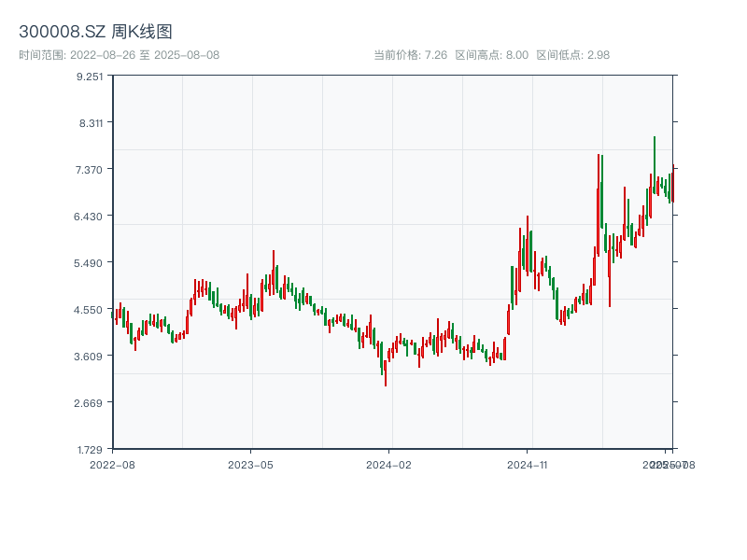The width and height of the screenshot is (747, 560).
Task: Click the chart title 300008.SZ 周K线图
Action: click(x=95, y=32)
